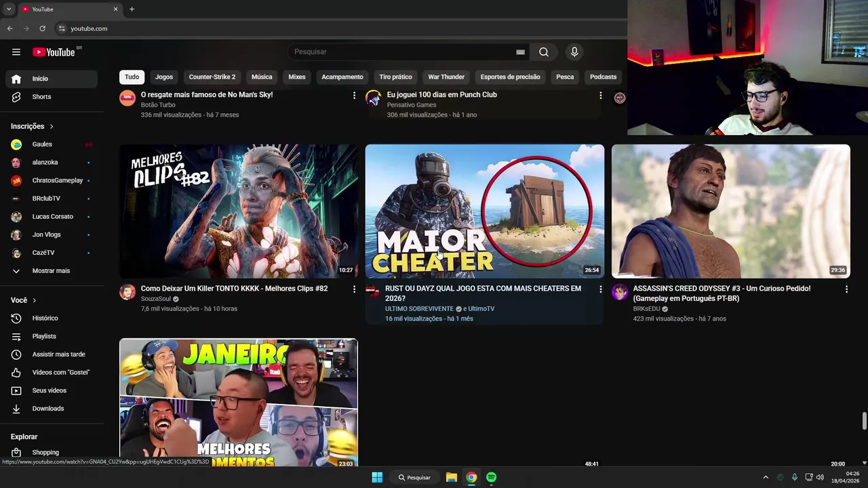Open Assistir mais tarde list
Screen dimensions: 868x488
pyautogui.click(x=52, y=354)
